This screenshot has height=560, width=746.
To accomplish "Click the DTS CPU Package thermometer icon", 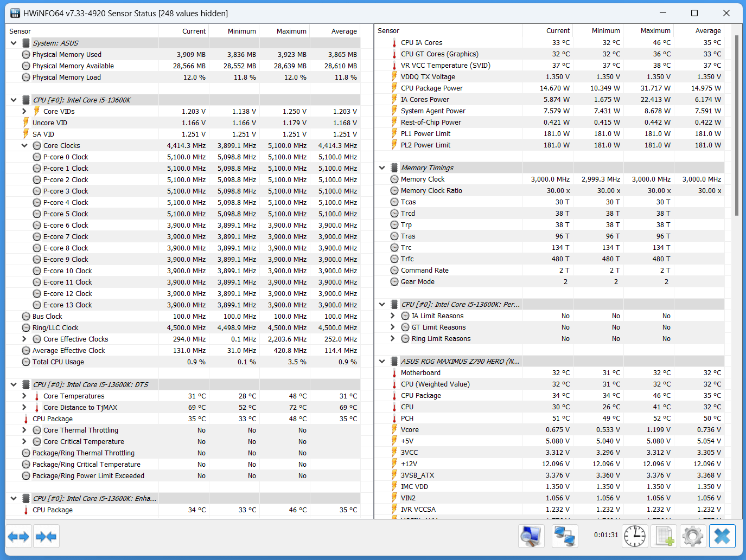I will click(26, 419).
